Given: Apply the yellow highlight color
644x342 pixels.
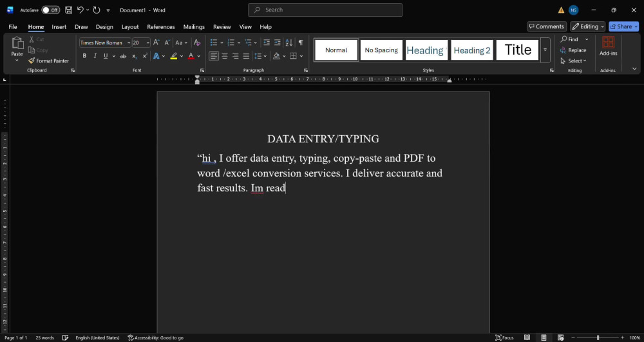Looking at the screenshot, I should coord(174,56).
